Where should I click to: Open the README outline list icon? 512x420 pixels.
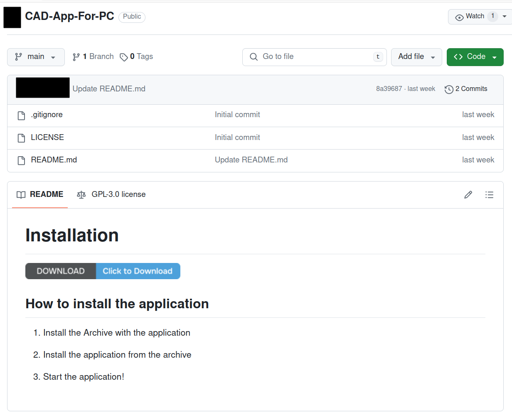(x=490, y=194)
